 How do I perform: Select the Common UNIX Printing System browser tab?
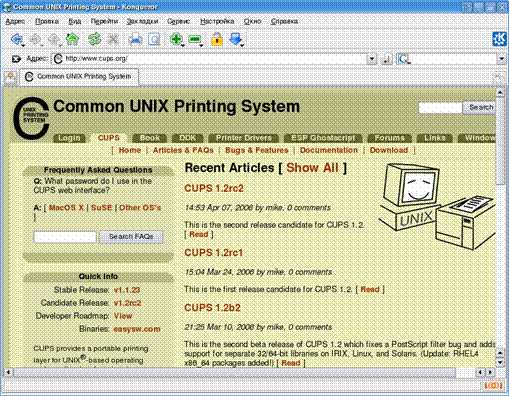coord(79,77)
